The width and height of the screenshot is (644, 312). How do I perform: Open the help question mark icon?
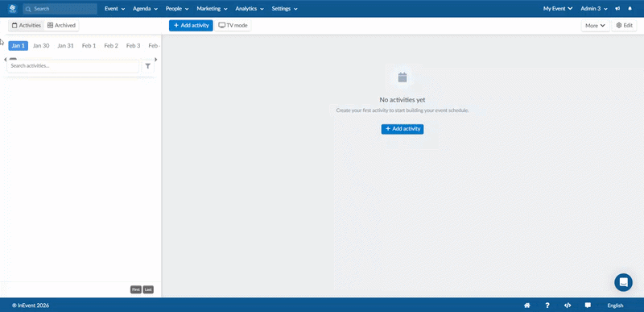(x=547, y=306)
